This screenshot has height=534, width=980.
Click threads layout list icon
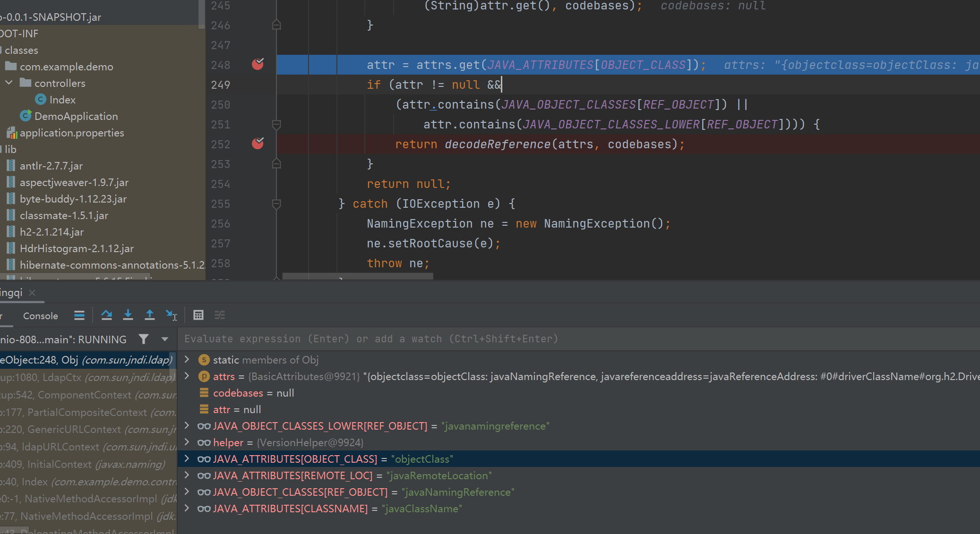click(x=79, y=315)
